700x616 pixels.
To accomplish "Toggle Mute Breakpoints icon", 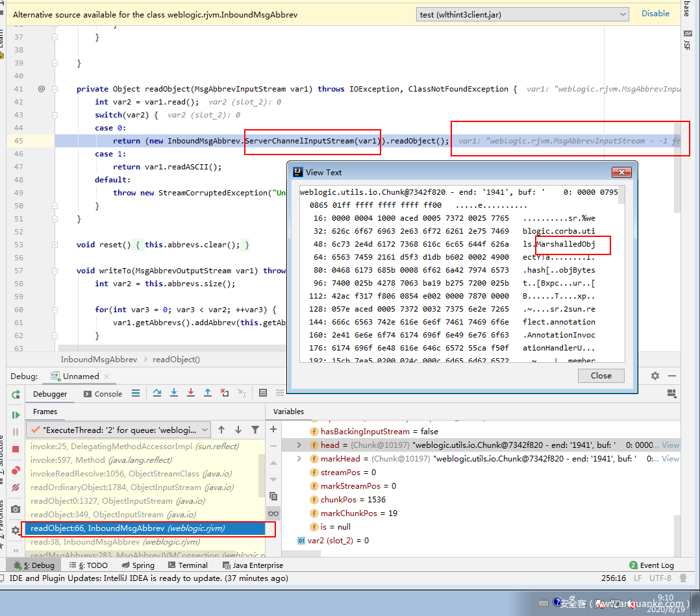I will tap(16, 487).
